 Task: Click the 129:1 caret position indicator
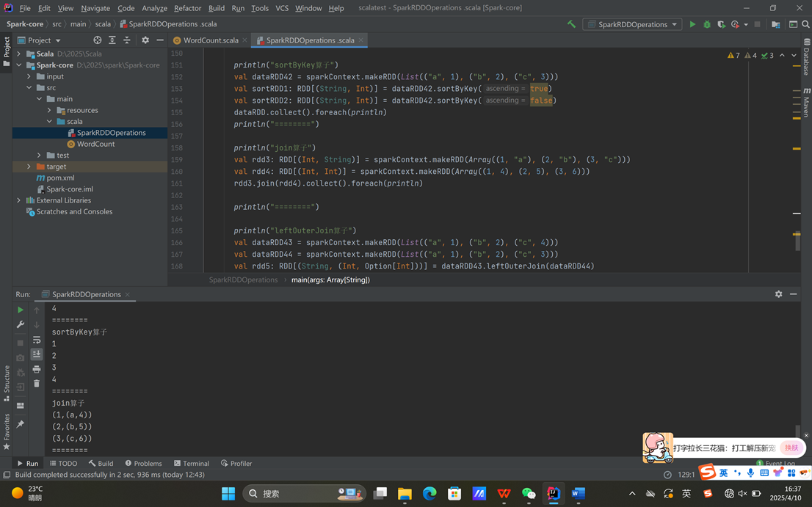point(686,475)
